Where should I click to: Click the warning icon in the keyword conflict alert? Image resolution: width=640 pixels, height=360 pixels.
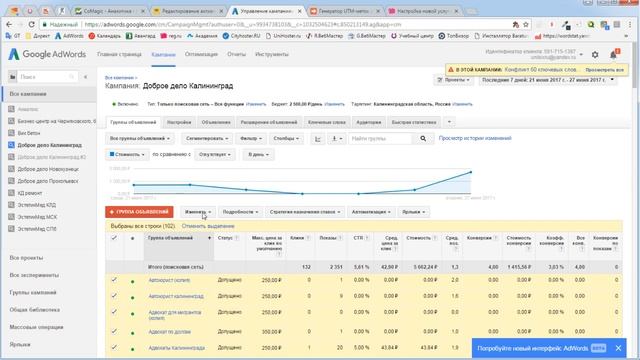(x=451, y=70)
